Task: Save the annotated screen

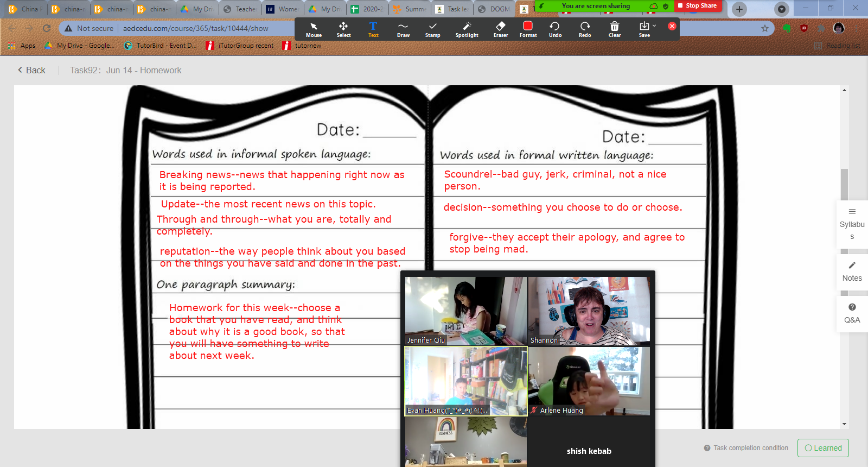Action: (644, 29)
